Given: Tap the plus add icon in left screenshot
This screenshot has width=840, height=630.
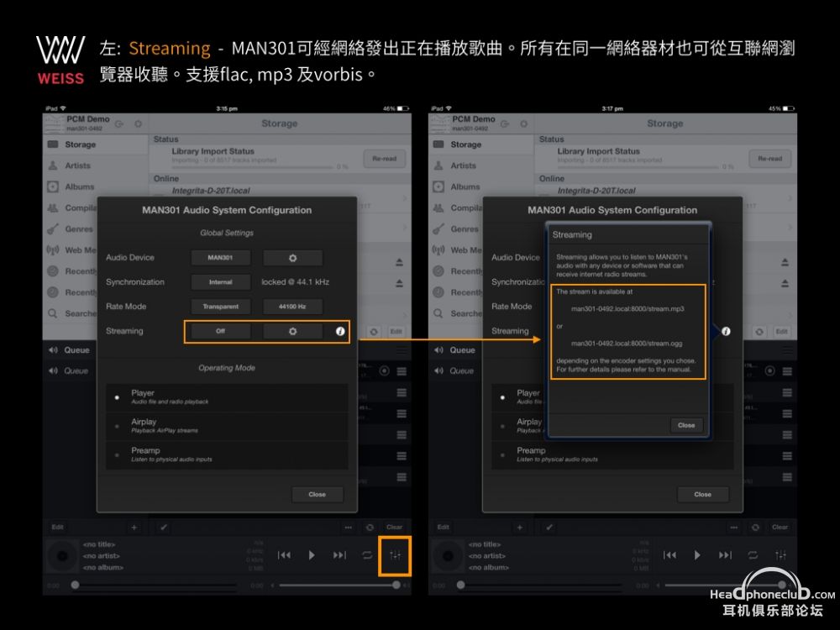Looking at the screenshot, I should tap(134, 528).
